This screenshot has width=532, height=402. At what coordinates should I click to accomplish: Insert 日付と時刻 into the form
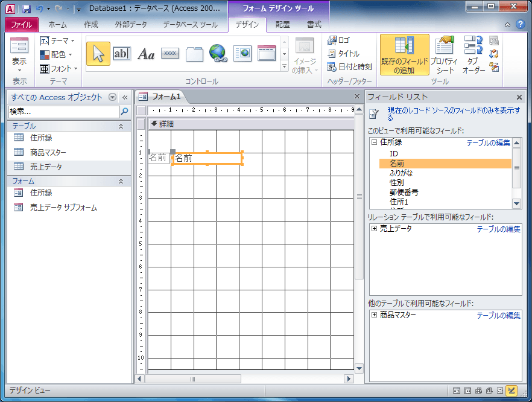(349, 67)
